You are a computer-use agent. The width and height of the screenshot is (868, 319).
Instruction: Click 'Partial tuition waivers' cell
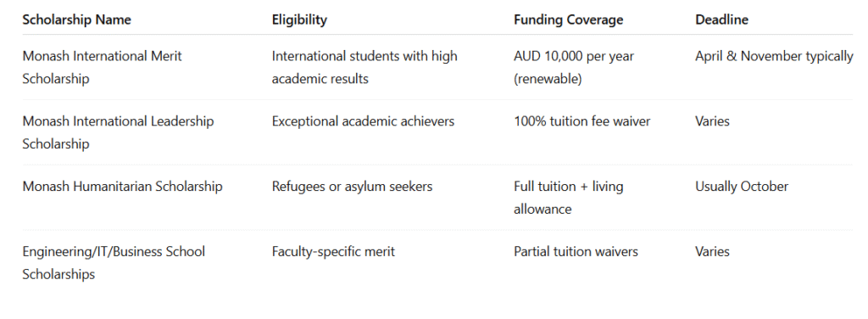(x=576, y=252)
